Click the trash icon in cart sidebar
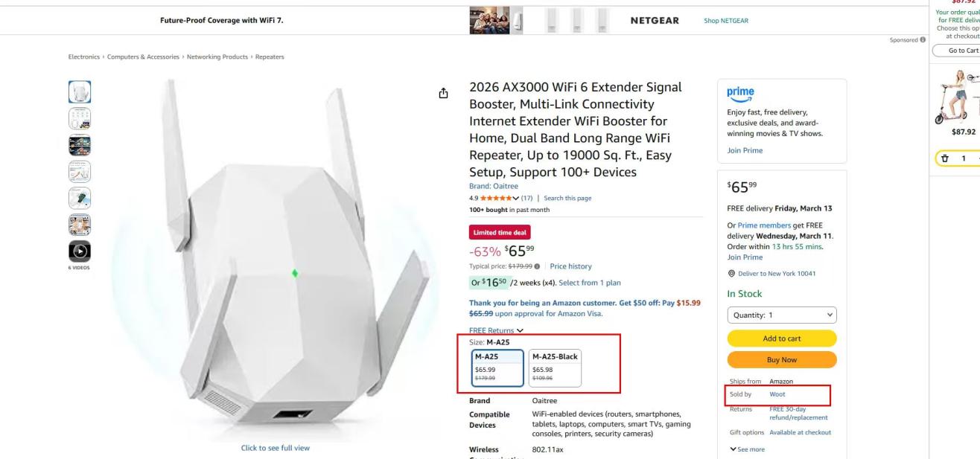The image size is (980, 459). click(x=945, y=158)
